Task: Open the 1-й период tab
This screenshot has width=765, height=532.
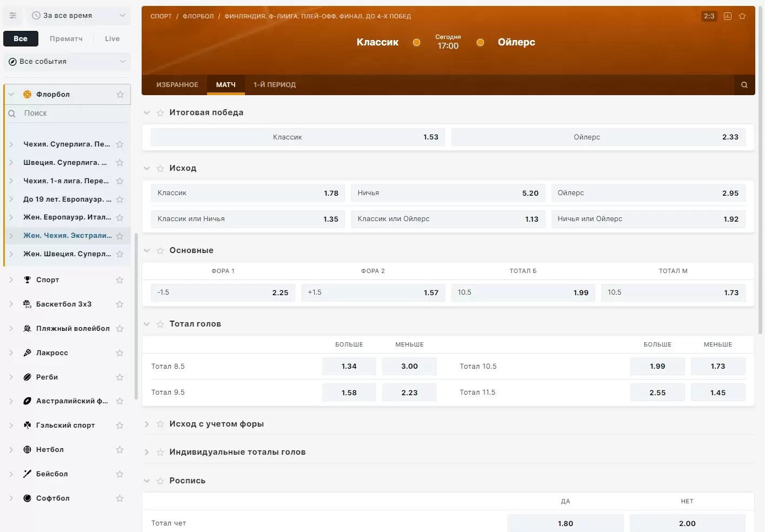Action: (x=275, y=85)
